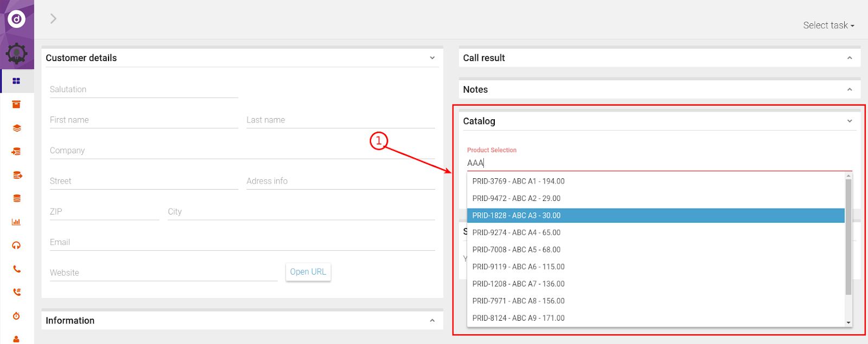868x344 pixels.
Task: Choose PRID-9274 - ABC A4 from list
Action: 516,232
